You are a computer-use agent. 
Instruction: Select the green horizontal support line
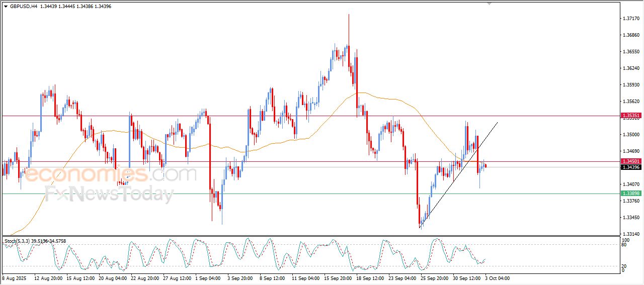click(x=302, y=194)
